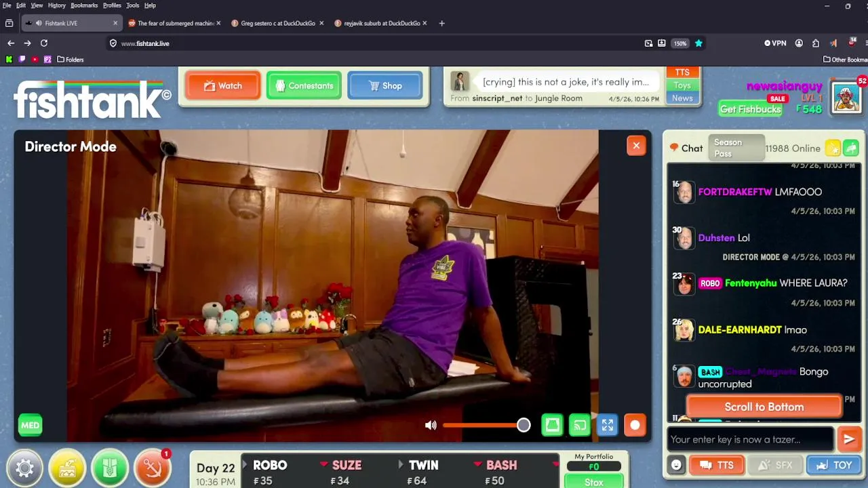Click the 150% zoom indicator
This screenshot has width=868, height=488.
click(679, 43)
